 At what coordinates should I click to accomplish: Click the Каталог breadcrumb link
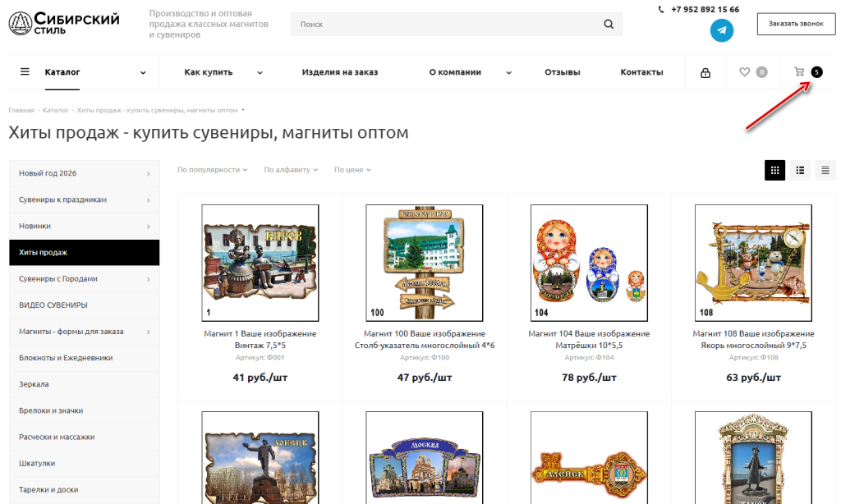[55, 111]
